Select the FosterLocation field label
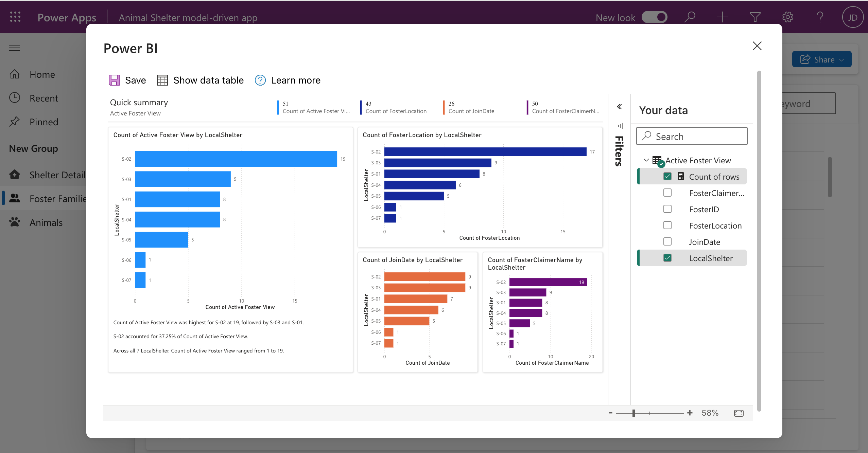The height and width of the screenshot is (453, 868). point(715,225)
